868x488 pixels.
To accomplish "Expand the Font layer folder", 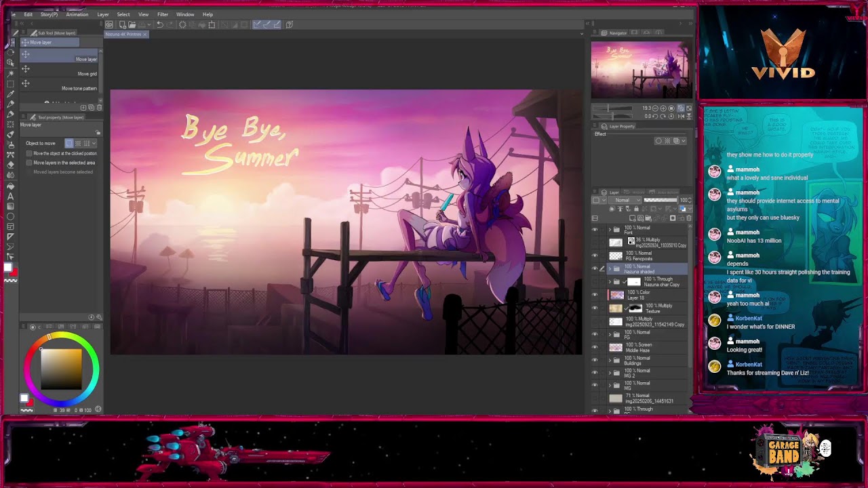I will click(x=609, y=230).
